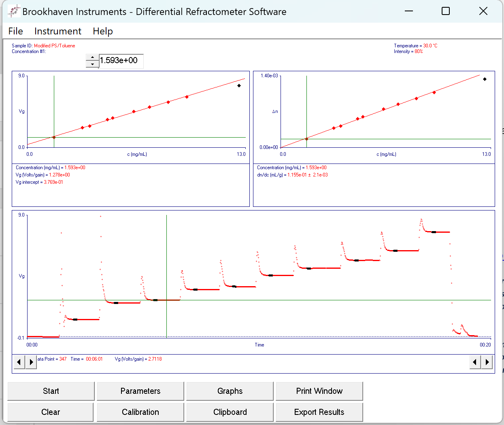The width and height of the screenshot is (504, 425).
Task: Select the outlier diamond point on Vg graph
Action: tap(238, 85)
